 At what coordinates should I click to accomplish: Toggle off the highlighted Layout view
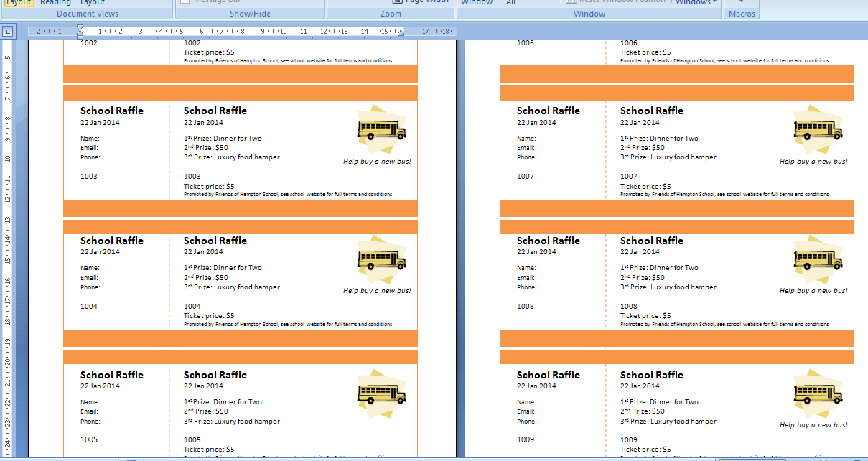(x=18, y=3)
